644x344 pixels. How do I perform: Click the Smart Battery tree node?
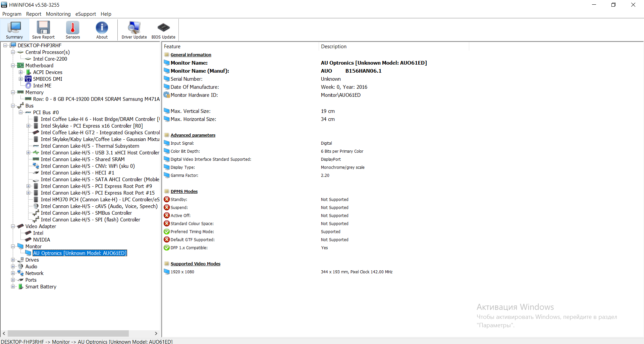tap(41, 287)
